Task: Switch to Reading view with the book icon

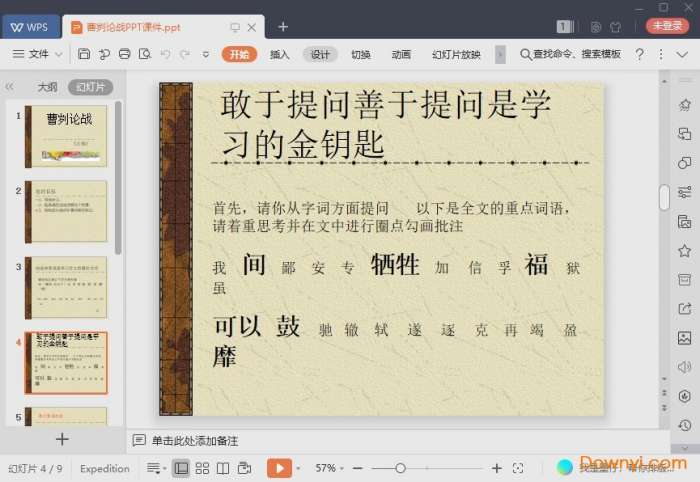Action: (x=223, y=468)
